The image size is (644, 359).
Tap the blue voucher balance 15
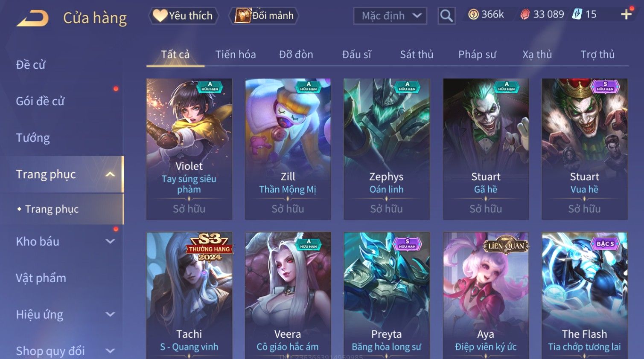pyautogui.click(x=584, y=14)
